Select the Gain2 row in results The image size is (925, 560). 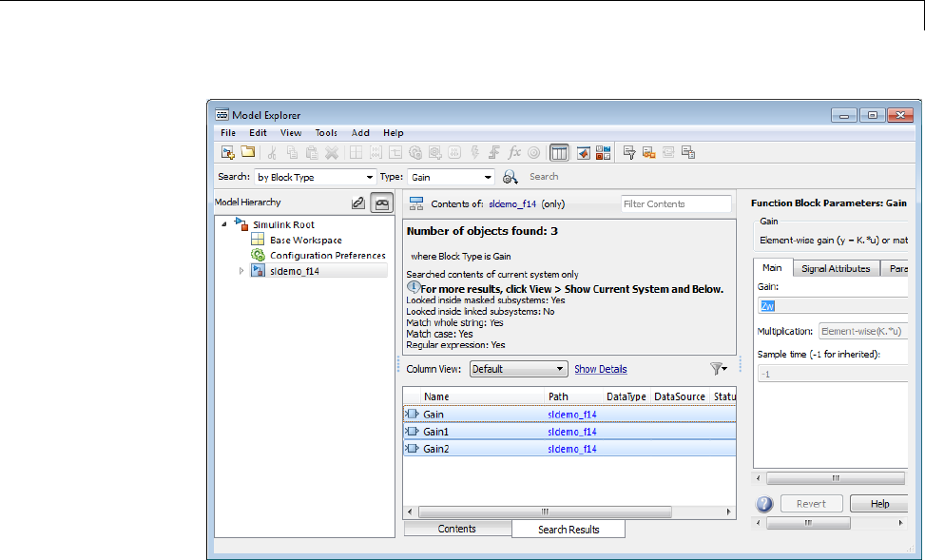(569, 449)
